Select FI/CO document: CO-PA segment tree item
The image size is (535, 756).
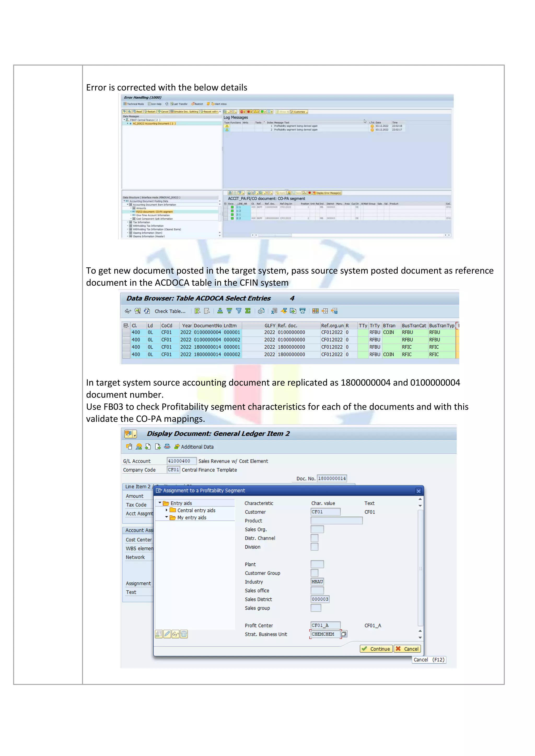[x=154, y=212]
